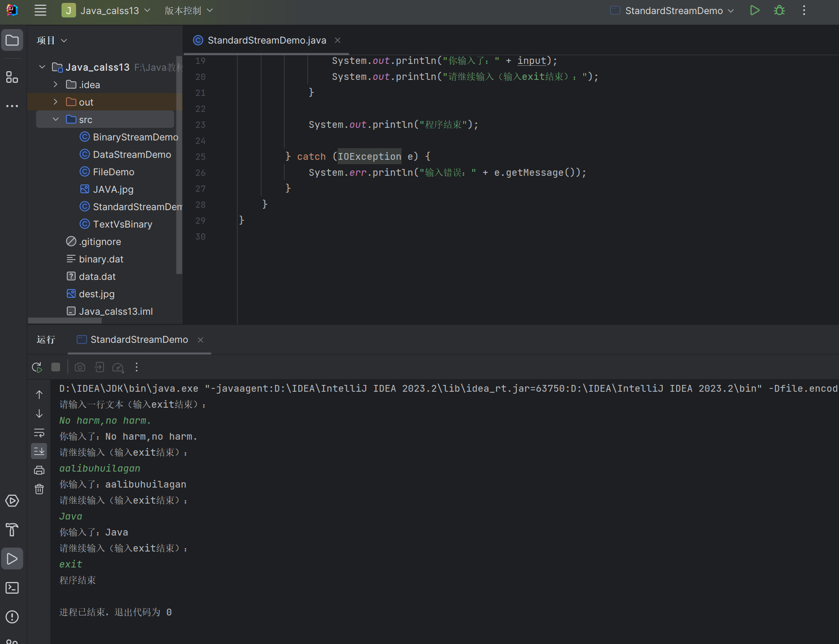The image size is (839, 644).
Task: Open the 版本控制 version control menu
Action: tap(188, 11)
